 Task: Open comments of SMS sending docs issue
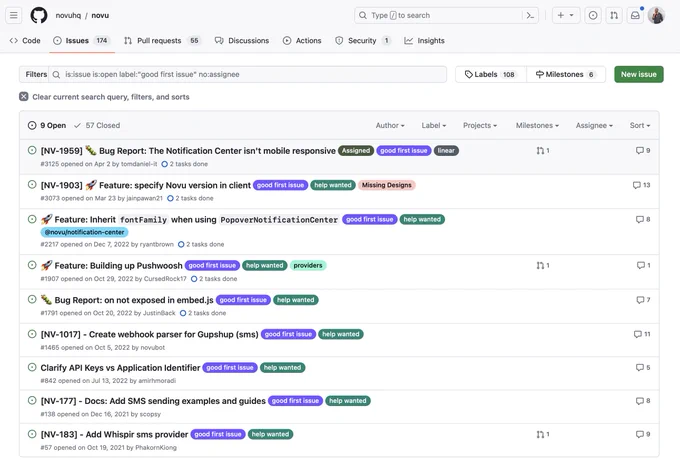tap(643, 401)
